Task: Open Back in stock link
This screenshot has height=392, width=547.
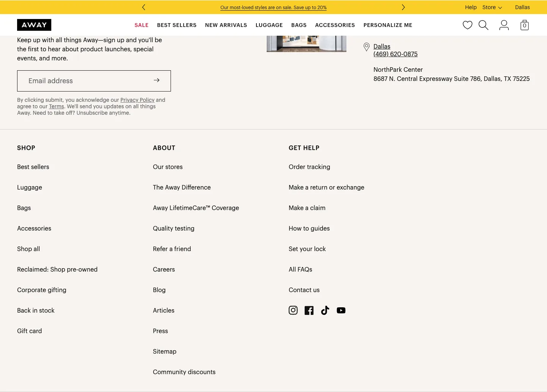Action: click(x=36, y=310)
